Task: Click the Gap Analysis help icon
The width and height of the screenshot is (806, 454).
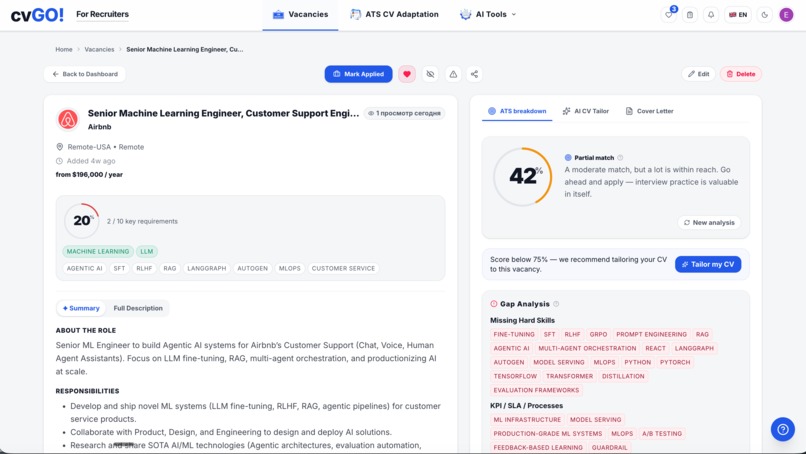Action: (556, 304)
